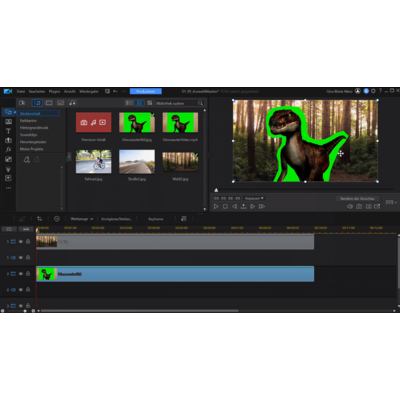The image size is (400, 400).
Task: Select the Fahrrad.jpg thumbnail
Action: [x=93, y=162]
